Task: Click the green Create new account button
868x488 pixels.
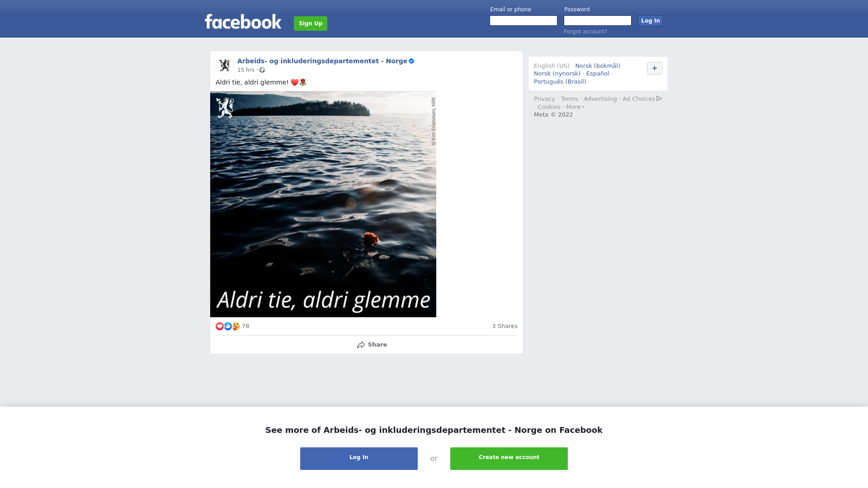Action: pyautogui.click(x=509, y=459)
